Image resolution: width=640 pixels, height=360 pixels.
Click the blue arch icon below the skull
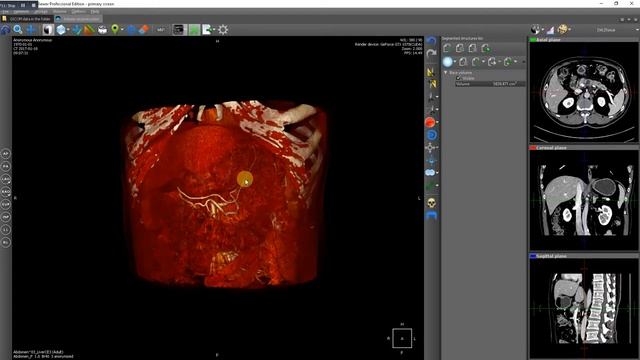click(431, 215)
